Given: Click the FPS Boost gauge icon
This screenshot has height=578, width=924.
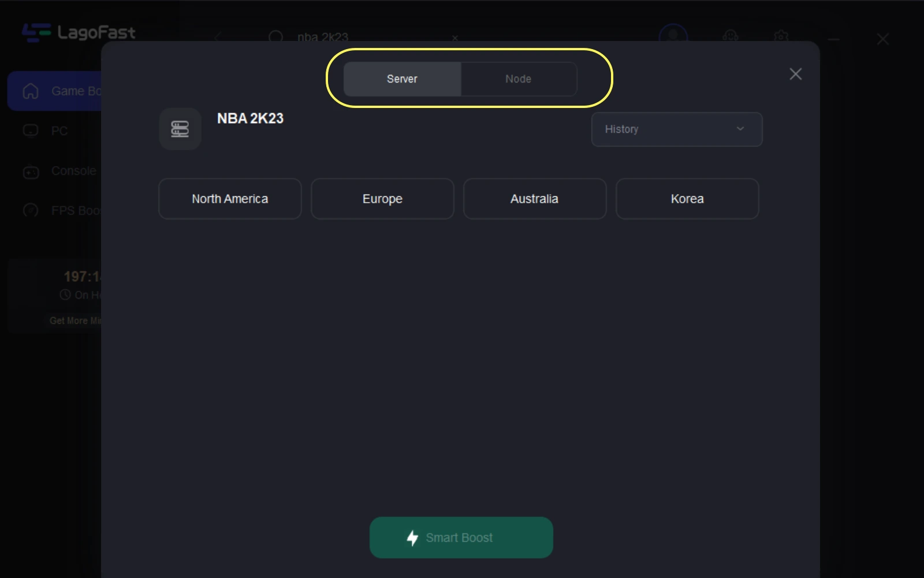Looking at the screenshot, I should click(x=31, y=211).
